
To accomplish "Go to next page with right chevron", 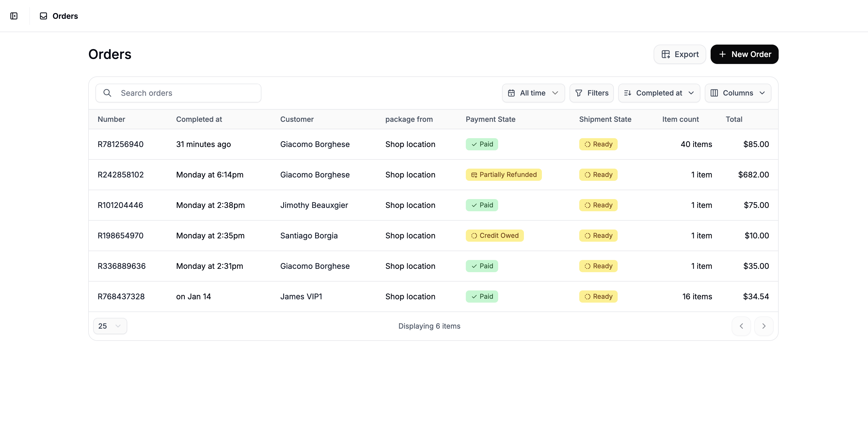I will point(764,326).
